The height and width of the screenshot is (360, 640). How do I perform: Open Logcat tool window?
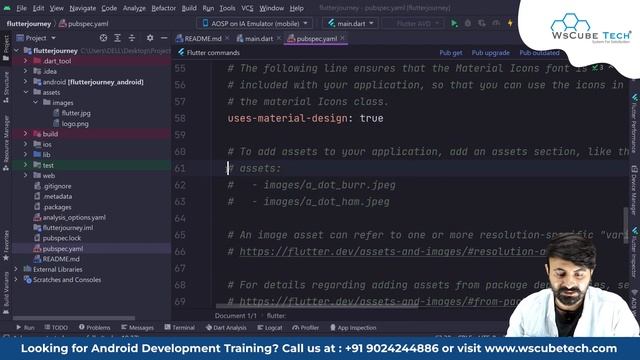(x=270, y=328)
